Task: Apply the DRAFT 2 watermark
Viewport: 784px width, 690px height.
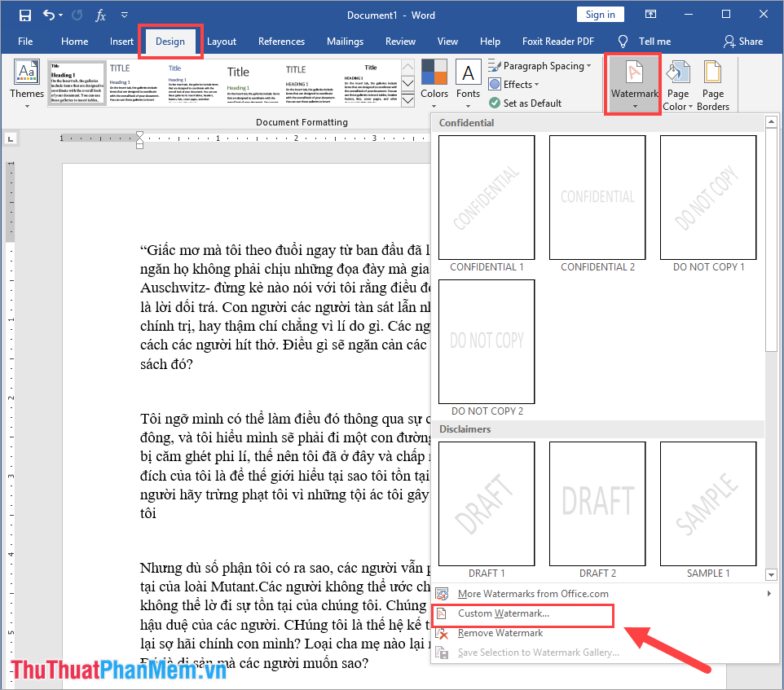Action: [597, 503]
